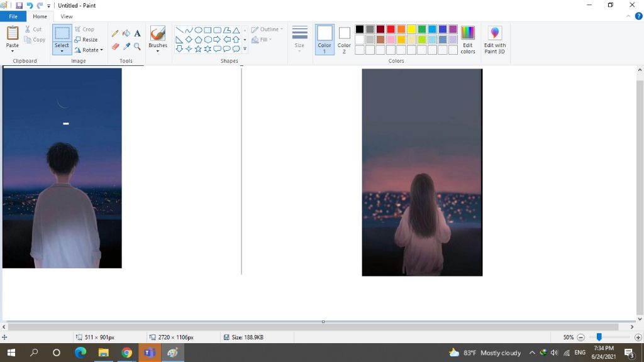The image size is (644, 362).
Task: Select the Pencil tool
Action: (115, 34)
